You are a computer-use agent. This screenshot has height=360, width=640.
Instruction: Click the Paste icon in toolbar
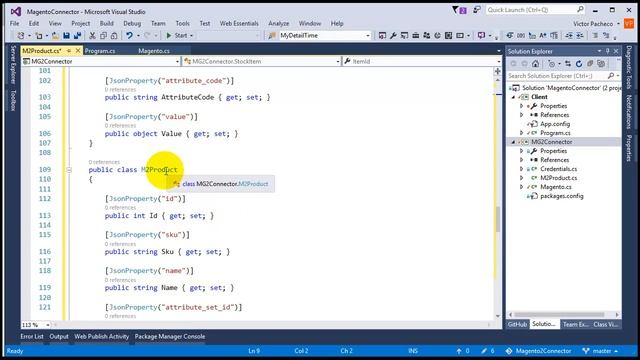(x=114, y=36)
